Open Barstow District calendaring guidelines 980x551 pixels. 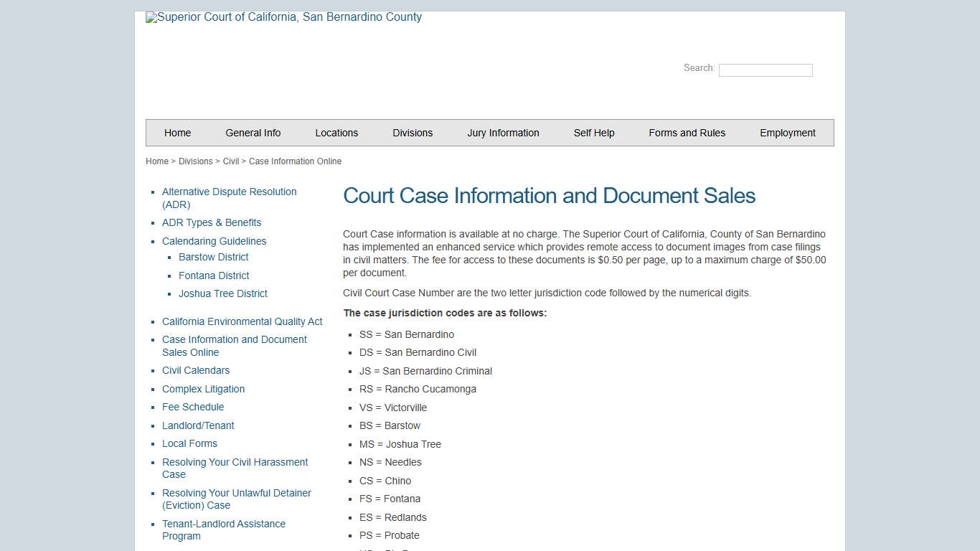[x=213, y=257]
